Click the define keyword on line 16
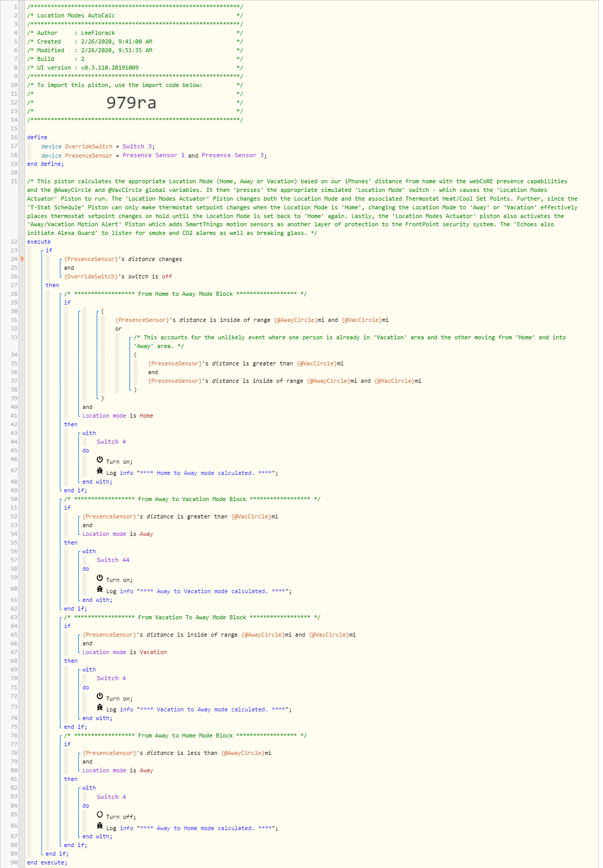The height and width of the screenshot is (868, 603). point(37,137)
